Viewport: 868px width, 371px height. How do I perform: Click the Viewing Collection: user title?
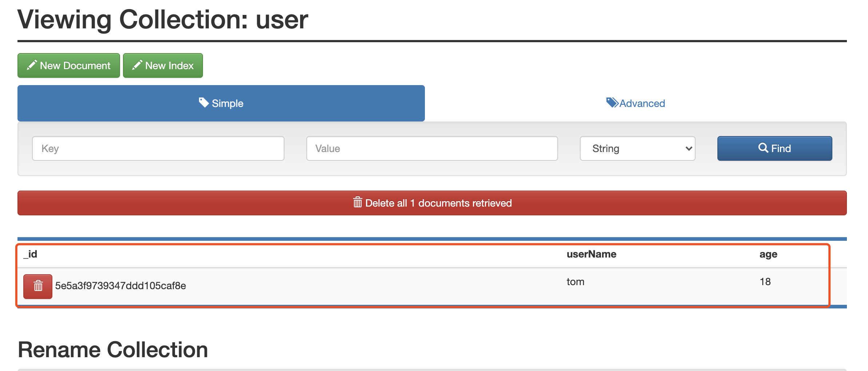pos(163,20)
